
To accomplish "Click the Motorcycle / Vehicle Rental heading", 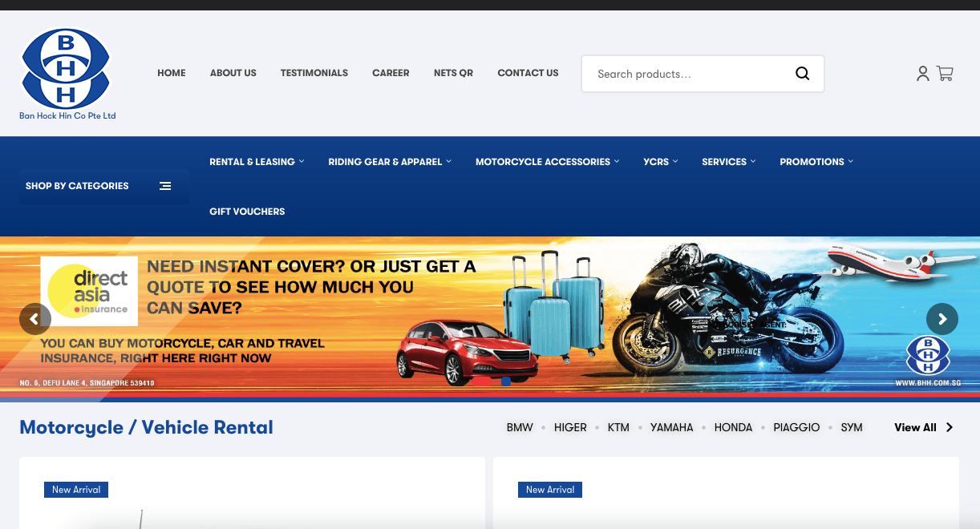I will click(x=146, y=427).
